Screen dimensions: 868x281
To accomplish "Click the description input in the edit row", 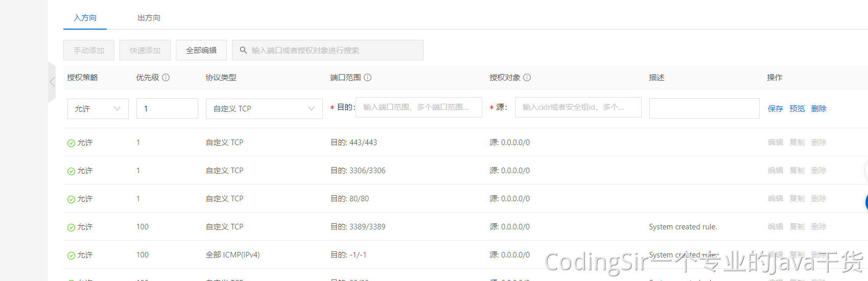I will (704, 108).
